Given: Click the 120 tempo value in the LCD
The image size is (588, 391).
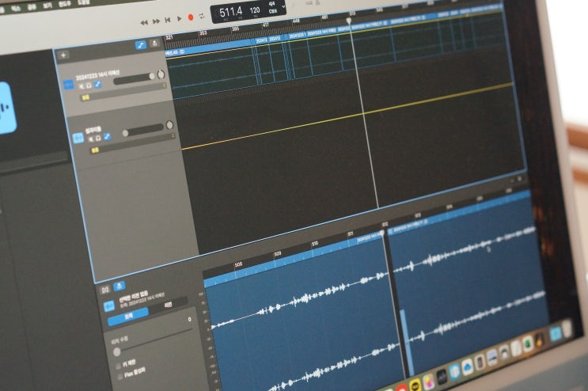Looking at the screenshot, I should [255, 9].
